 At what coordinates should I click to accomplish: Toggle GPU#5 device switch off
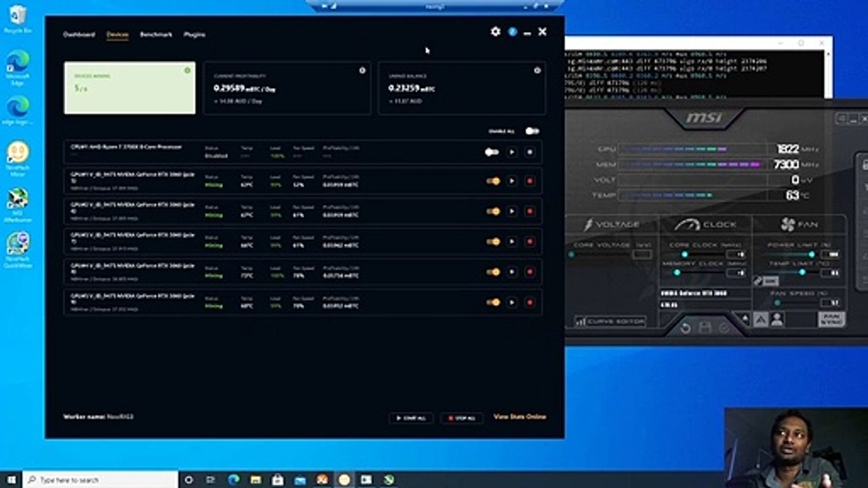[x=493, y=302]
